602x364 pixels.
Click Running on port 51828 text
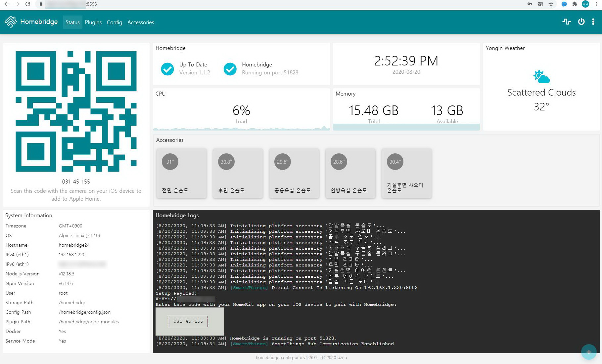pyautogui.click(x=270, y=72)
